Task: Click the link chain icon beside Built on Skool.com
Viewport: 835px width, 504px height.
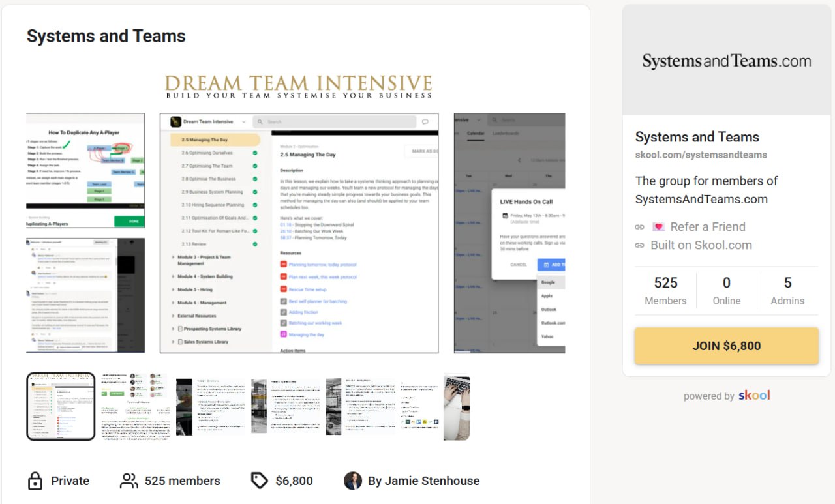Action: [639, 245]
